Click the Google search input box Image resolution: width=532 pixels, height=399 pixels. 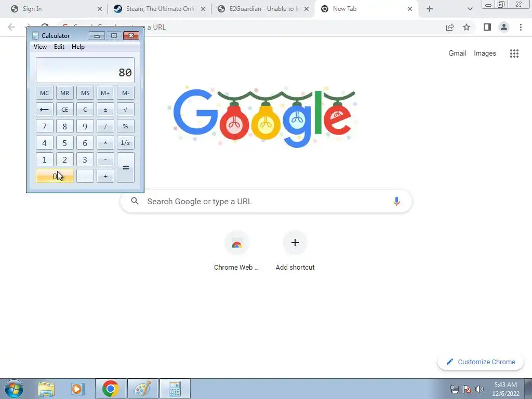[266, 201]
